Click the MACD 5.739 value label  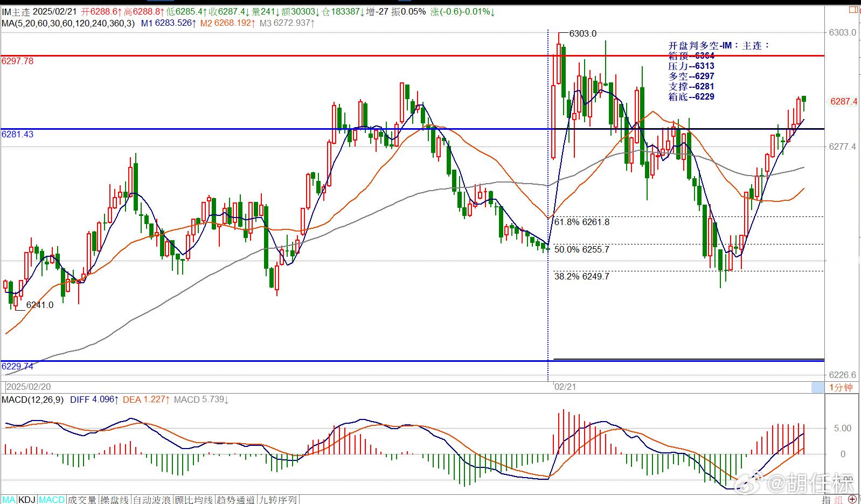coord(201,400)
